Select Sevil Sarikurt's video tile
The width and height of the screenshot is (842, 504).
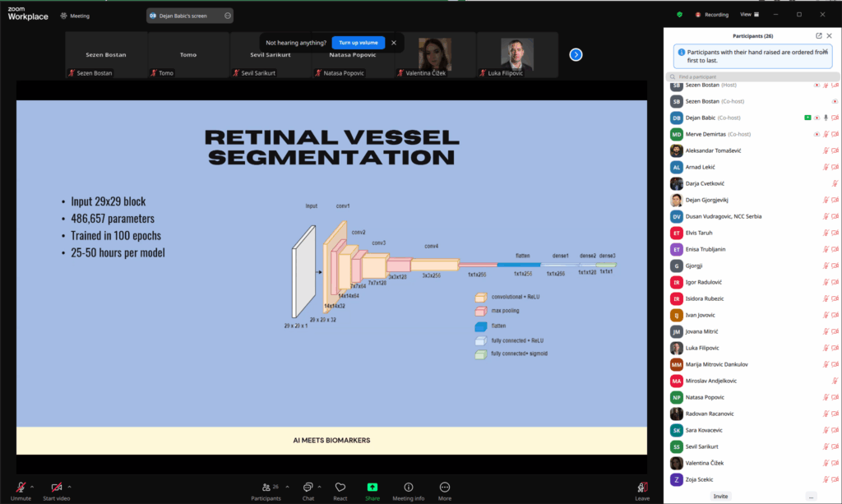coord(271,55)
